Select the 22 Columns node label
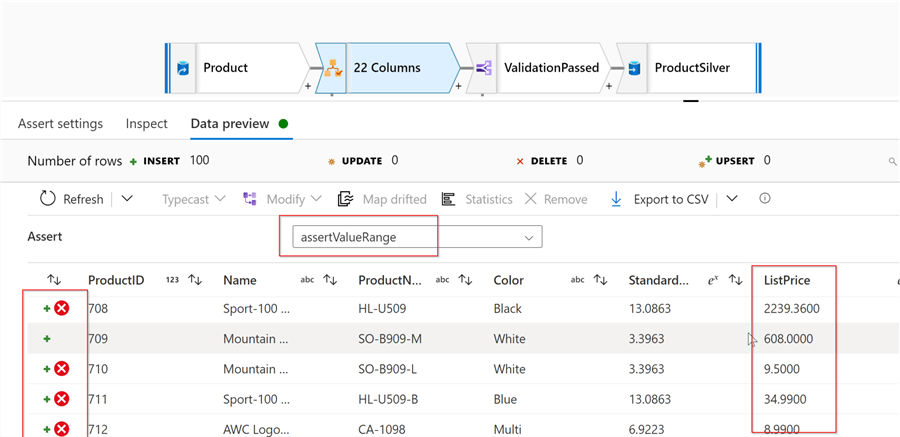 click(387, 68)
